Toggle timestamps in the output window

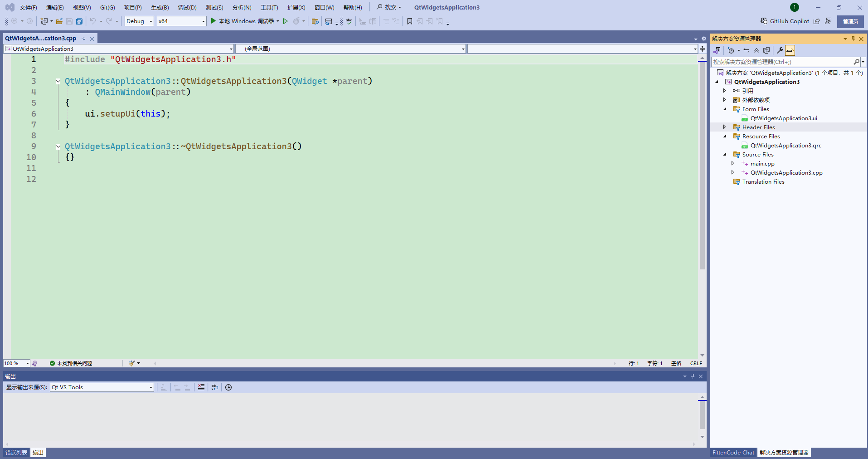[x=228, y=387]
